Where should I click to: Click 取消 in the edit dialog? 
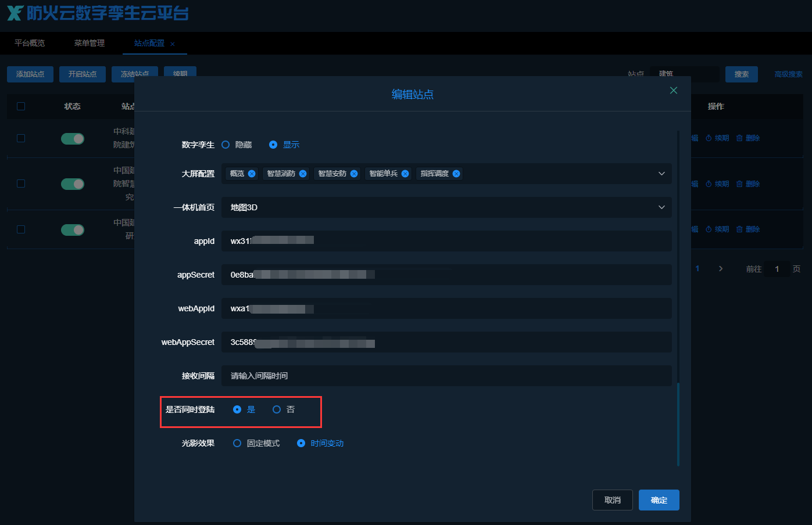click(x=613, y=500)
